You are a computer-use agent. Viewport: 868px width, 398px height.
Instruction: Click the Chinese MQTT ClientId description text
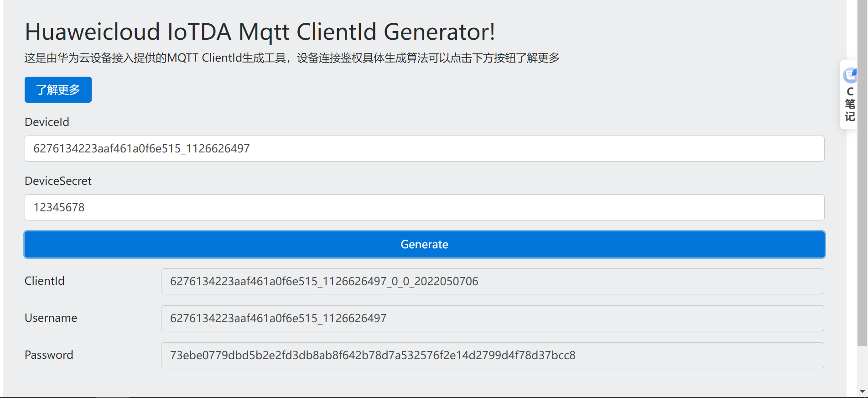point(292,58)
